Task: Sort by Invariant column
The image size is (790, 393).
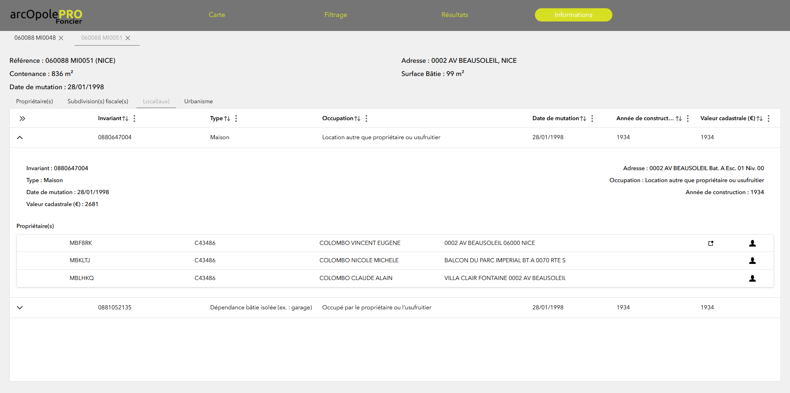Action: point(125,118)
